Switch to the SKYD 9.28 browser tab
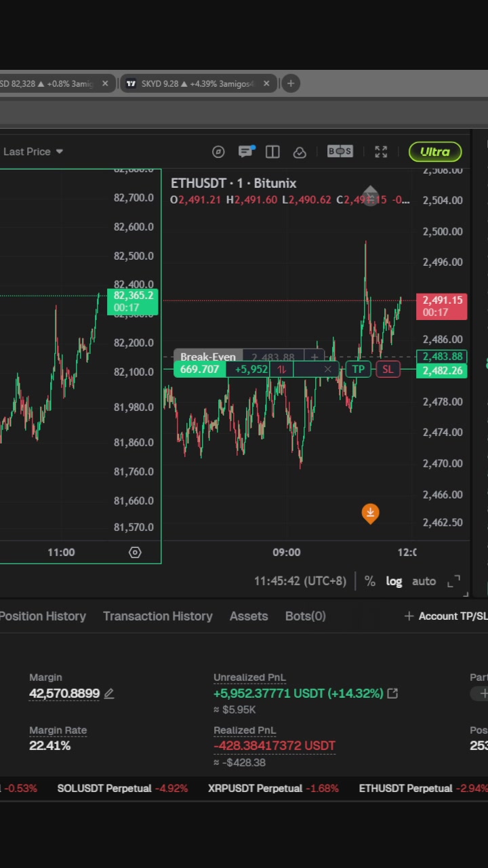The height and width of the screenshot is (868, 488). pyautogui.click(x=197, y=83)
